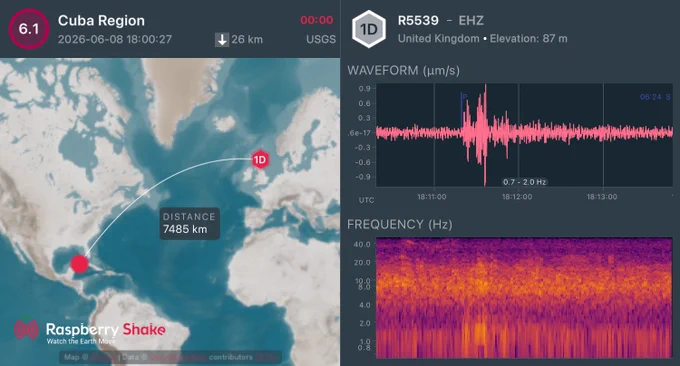Click the 6.1 magnitude circle badge

[29, 29]
